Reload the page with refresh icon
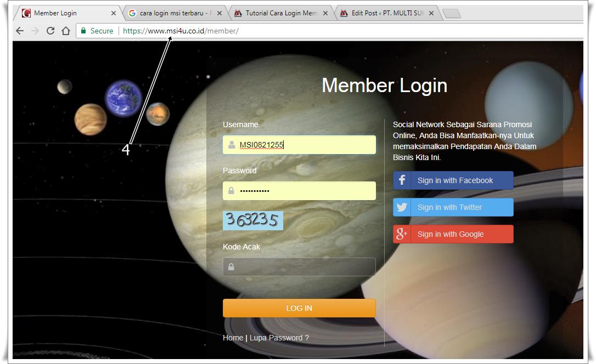 (50, 31)
